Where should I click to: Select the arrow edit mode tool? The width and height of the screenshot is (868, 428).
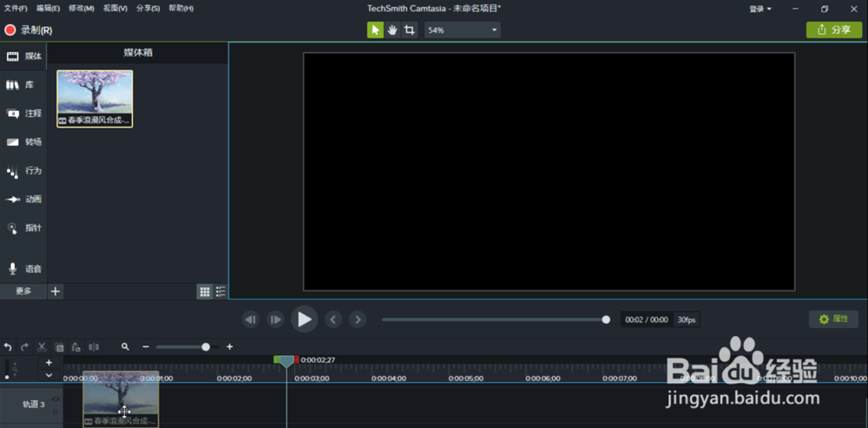375,30
